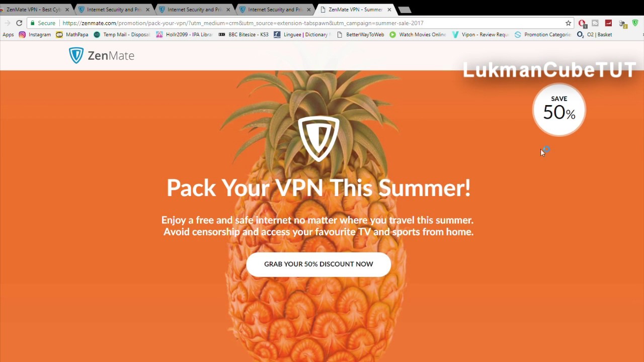This screenshot has width=644, height=362.
Task: Click the address bar URL field
Action: (x=311, y=23)
